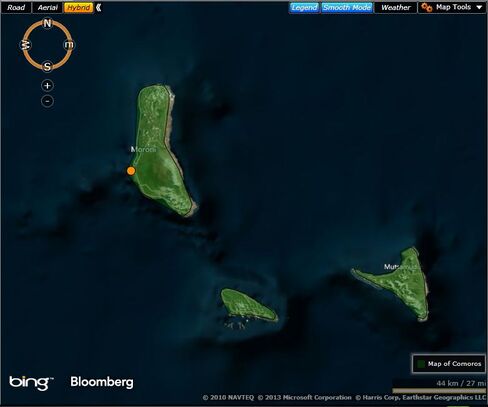Click the green legend color swatch
Viewport: 488px width, 407px height.
click(x=421, y=364)
